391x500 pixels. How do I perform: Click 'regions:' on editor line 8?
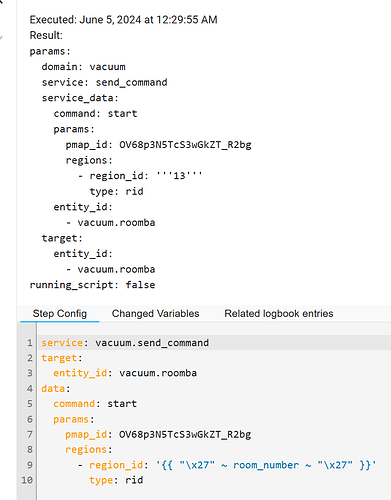click(89, 450)
